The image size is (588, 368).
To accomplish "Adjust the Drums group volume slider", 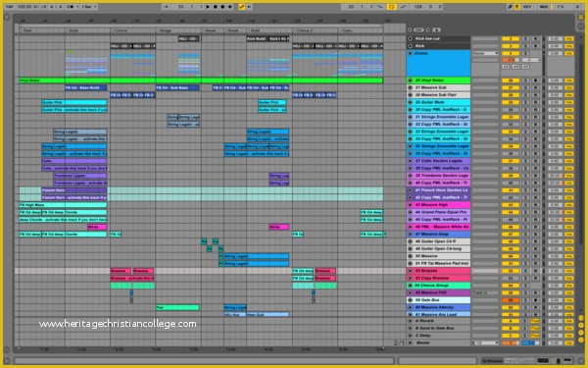I will click(511, 60).
